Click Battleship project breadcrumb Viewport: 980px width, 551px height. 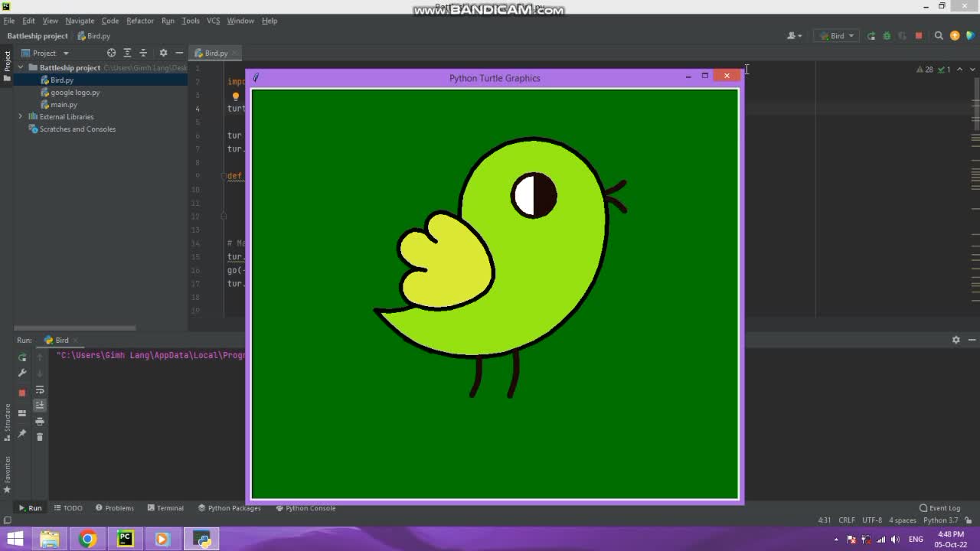click(x=38, y=36)
